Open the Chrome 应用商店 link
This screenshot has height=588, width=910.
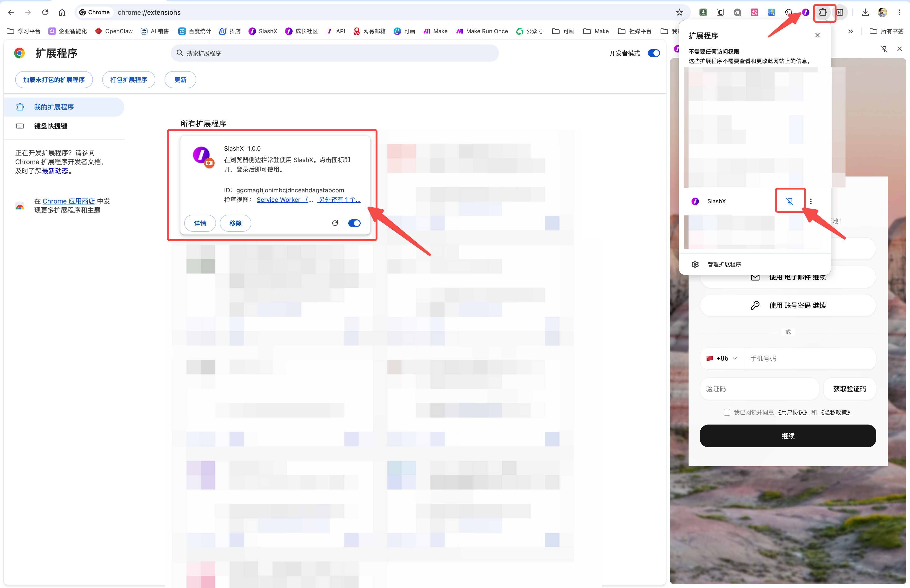tap(69, 201)
